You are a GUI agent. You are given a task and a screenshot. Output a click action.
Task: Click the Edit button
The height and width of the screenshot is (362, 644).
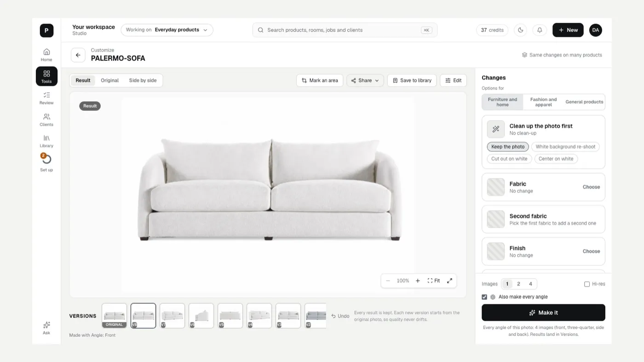[453, 80]
